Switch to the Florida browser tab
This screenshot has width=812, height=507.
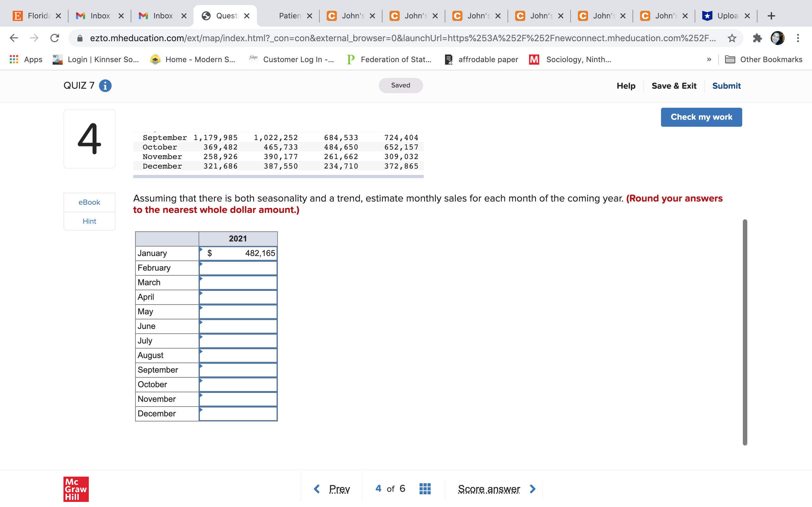(x=37, y=16)
